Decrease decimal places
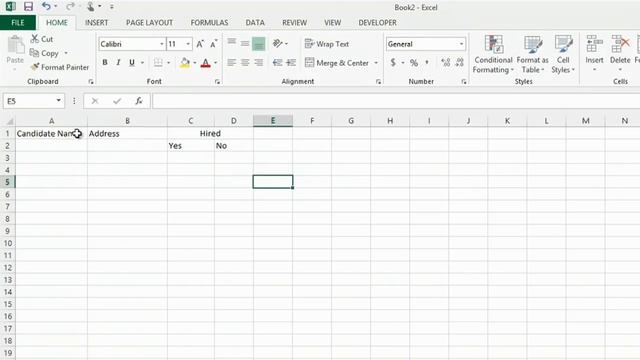The image size is (640, 360). click(x=460, y=62)
